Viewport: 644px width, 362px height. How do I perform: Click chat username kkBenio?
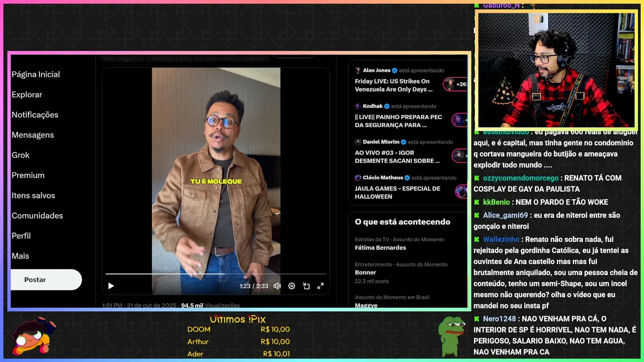click(497, 202)
